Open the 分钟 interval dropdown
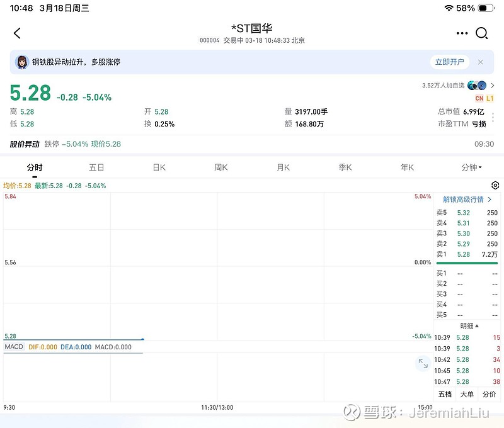Viewport: 504px width, 428px height. click(471, 167)
